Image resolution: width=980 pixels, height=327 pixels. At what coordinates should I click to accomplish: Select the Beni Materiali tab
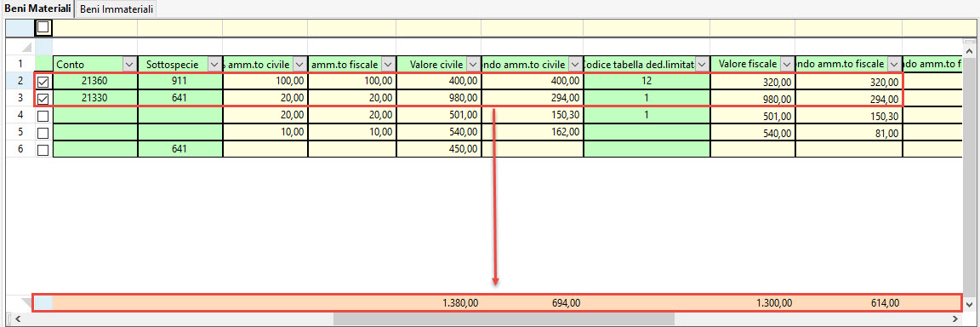click(x=37, y=9)
